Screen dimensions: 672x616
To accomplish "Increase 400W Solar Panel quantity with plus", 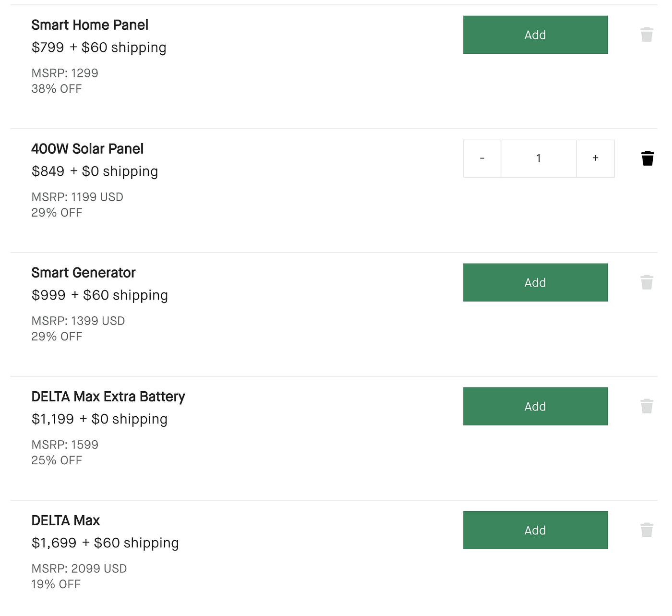I will point(595,158).
